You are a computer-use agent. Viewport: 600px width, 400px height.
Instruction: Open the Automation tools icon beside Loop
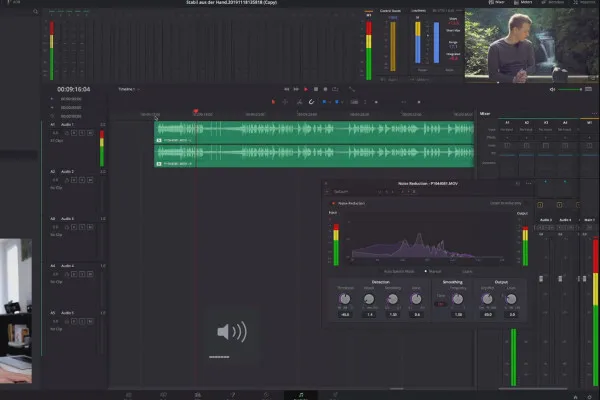(x=352, y=89)
